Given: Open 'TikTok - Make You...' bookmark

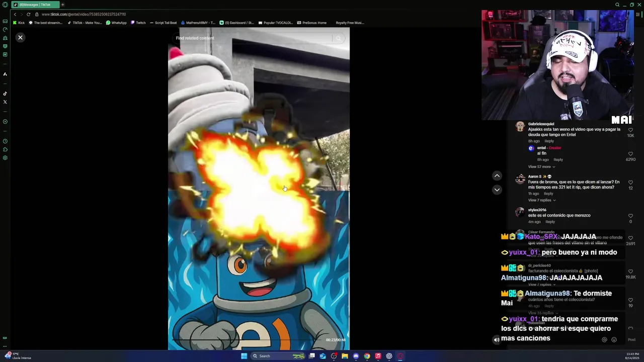Looking at the screenshot, I should pos(85,23).
